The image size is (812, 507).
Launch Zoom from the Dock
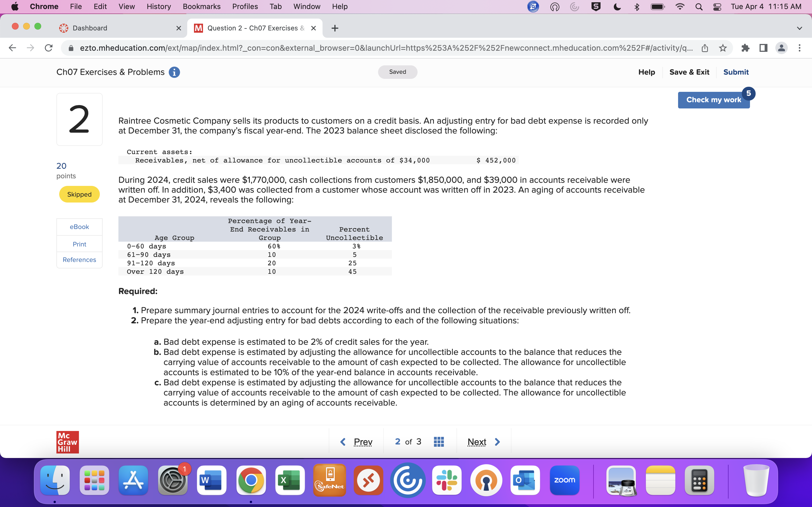tap(564, 480)
